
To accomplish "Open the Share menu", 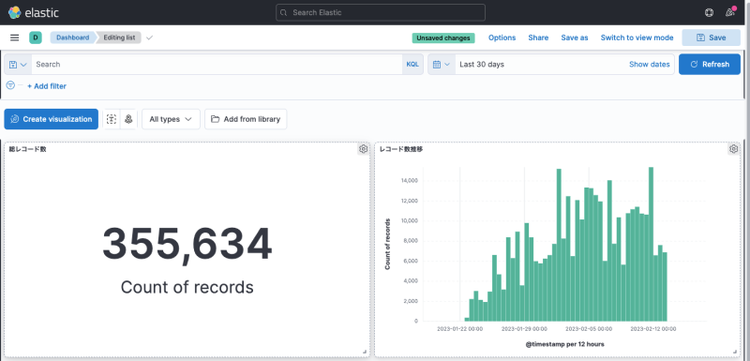I will tap(538, 38).
